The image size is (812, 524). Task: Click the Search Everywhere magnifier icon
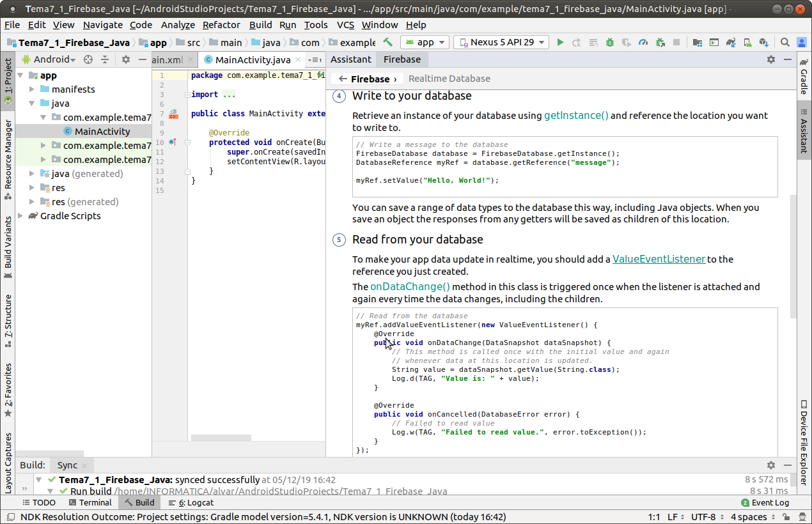(785, 42)
